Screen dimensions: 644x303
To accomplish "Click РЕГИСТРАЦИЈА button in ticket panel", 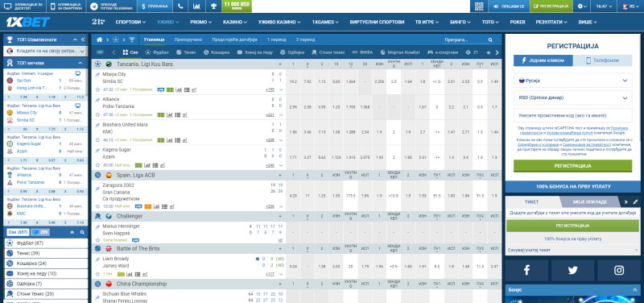I will (572, 226).
